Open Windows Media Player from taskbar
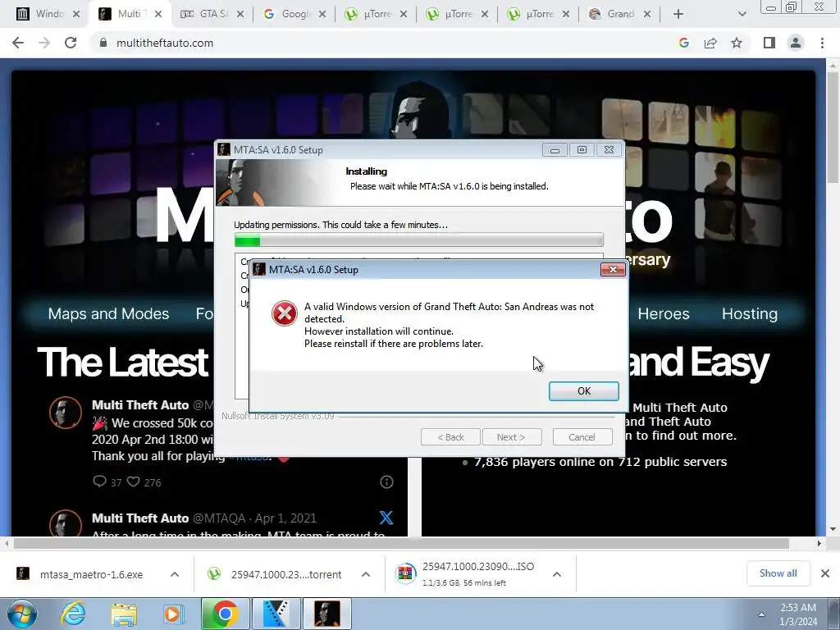 pos(173,614)
